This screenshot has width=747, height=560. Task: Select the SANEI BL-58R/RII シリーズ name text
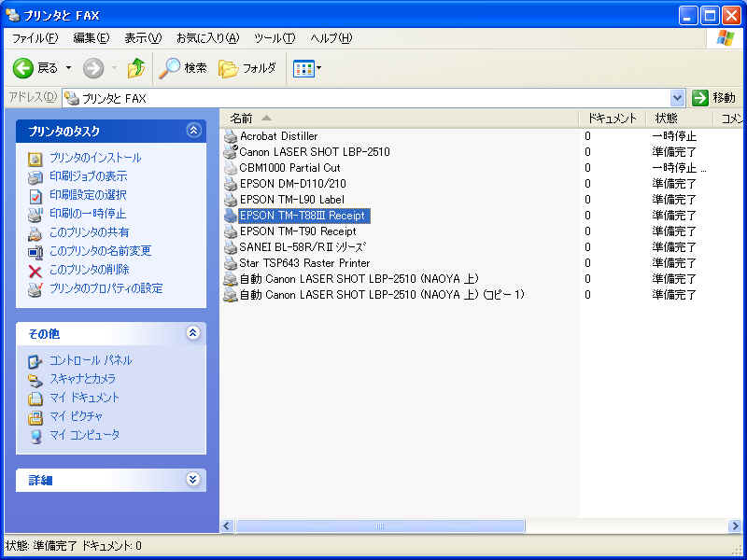click(x=303, y=247)
